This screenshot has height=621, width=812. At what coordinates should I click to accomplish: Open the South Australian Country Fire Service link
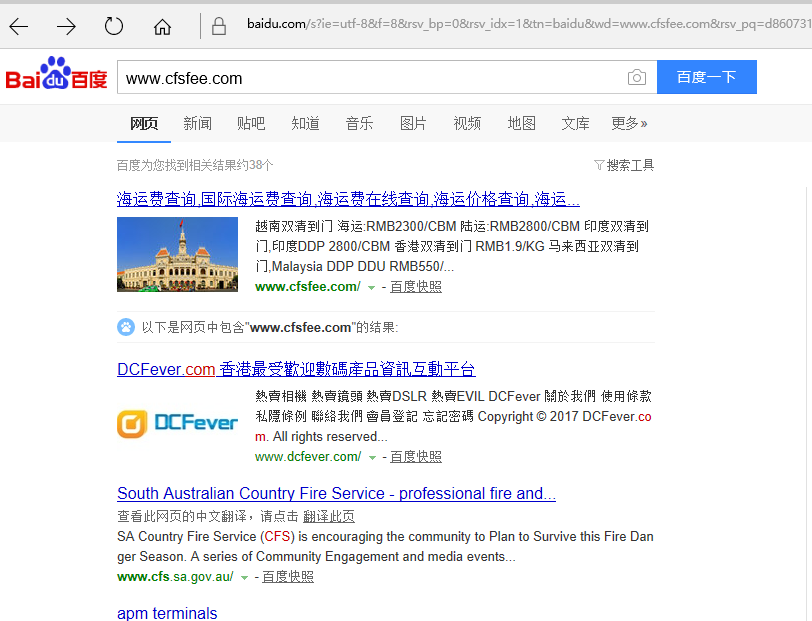click(337, 494)
